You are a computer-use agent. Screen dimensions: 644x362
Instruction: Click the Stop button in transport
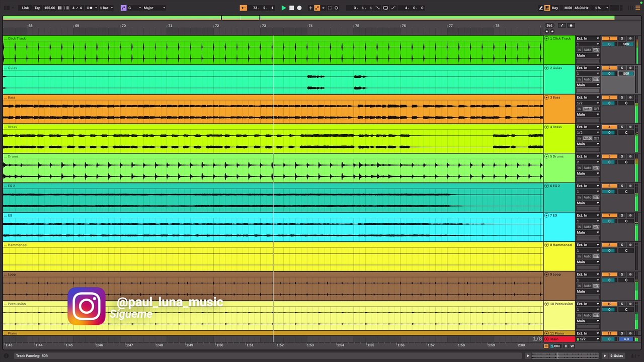pyautogui.click(x=291, y=8)
